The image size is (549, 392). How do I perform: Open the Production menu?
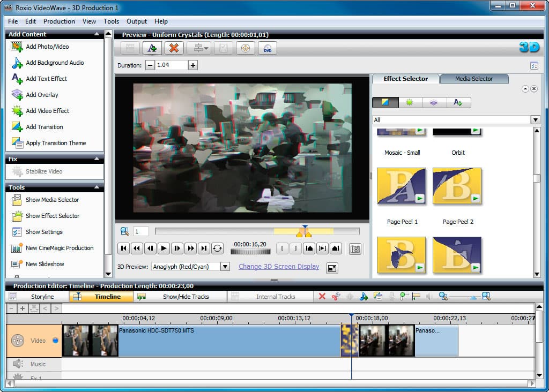[x=59, y=21]
